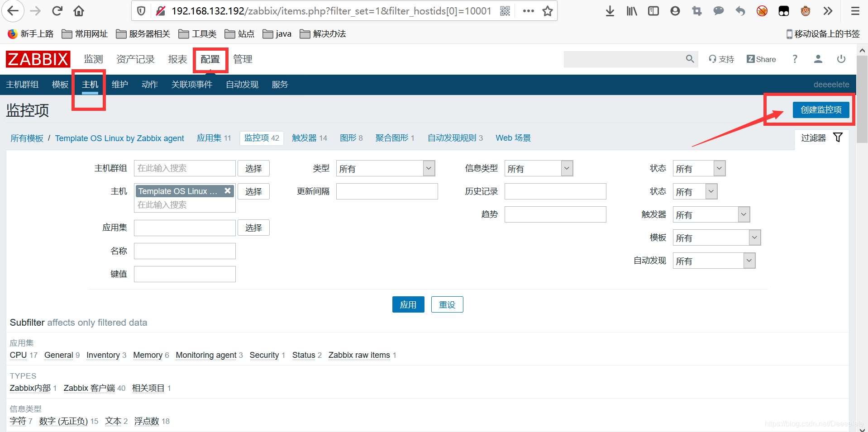Toggle the 过滤器 filter funnel
The width and height of the screenshot is (868, 432).
click(838, 138)
